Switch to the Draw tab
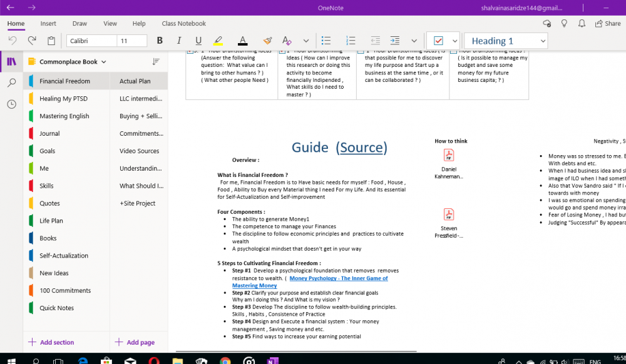 80,24
